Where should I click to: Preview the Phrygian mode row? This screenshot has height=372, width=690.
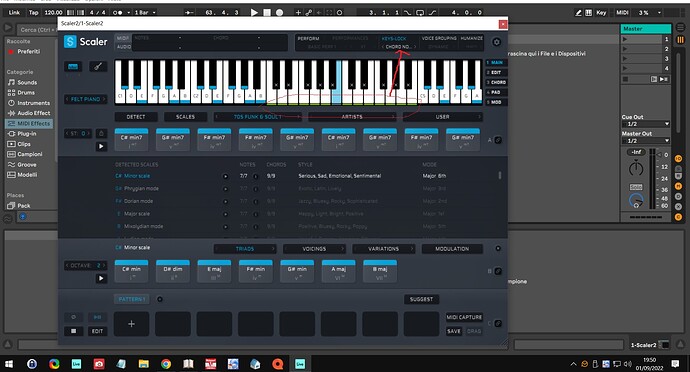pos(225,189)
